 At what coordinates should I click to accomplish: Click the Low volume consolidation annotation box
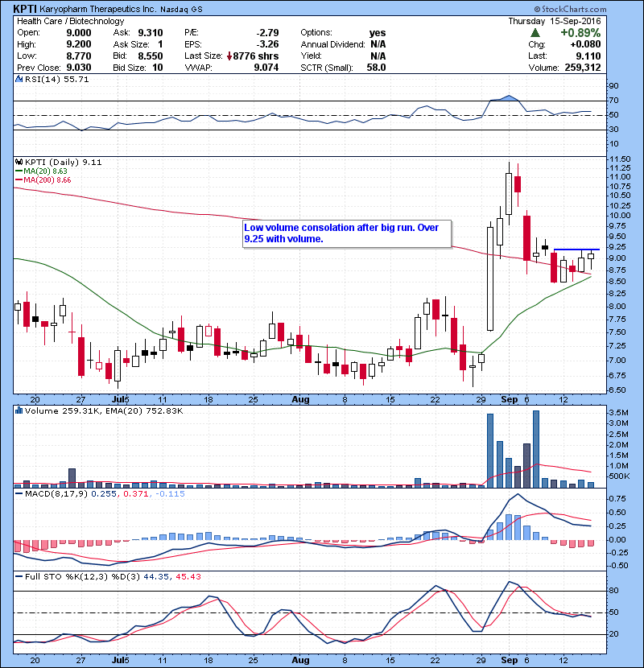(347, 233)
